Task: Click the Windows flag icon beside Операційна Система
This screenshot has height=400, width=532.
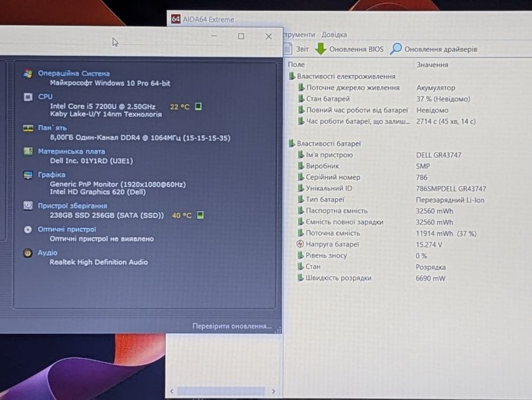Action: pos(28,73)
